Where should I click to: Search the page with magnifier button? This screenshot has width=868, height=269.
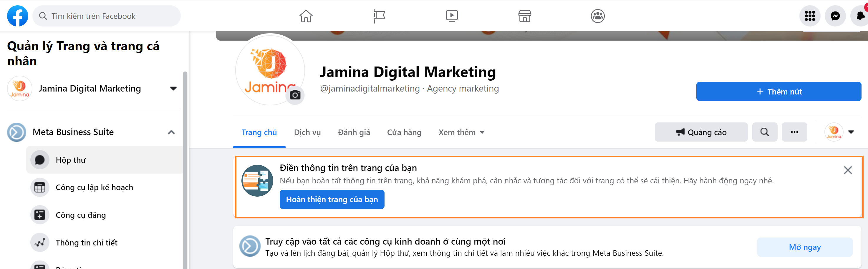765,132
